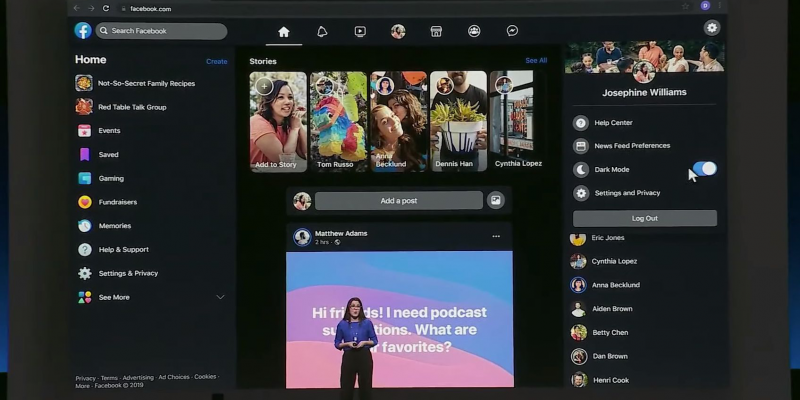This screenshot has height=400, width=800.
Task: Open the Watch video tab icon
Action: (360, 31)
